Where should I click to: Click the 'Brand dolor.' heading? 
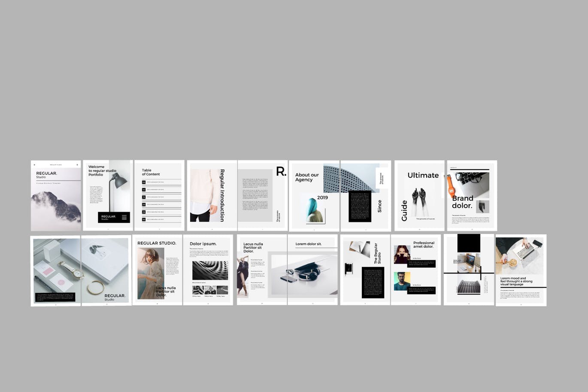point(462,202)
